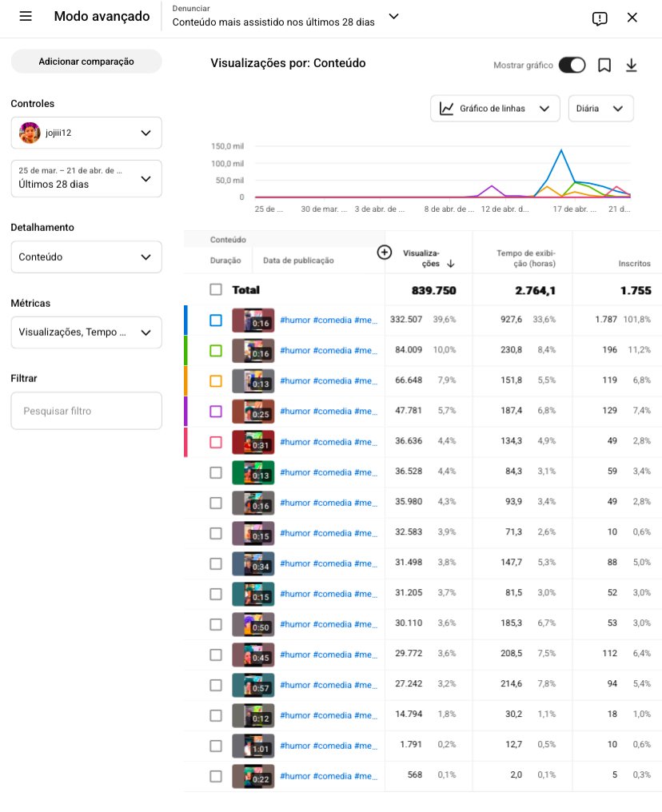Click the Data de publicação column header
662x812 pixels.
(298, 261)
